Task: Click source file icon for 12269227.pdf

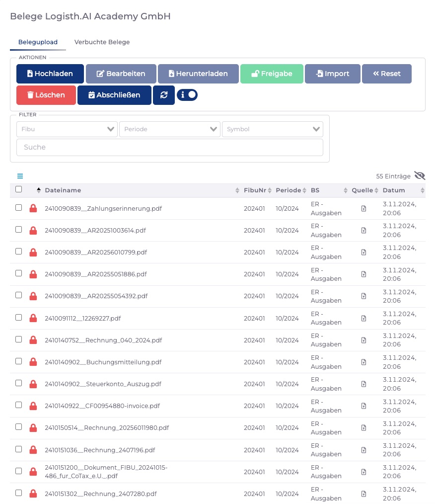Action: coord(363,318)
